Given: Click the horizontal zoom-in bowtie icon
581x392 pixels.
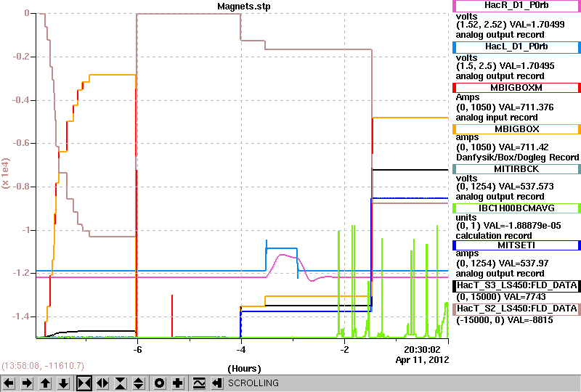Looking at the screenshot, I should click(84, 383).
